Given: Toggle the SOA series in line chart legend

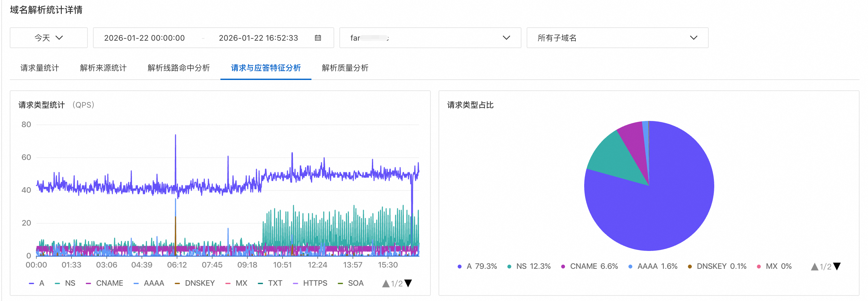Looking at the screenshot, I should pyautogui.click(x=351, y=283).
